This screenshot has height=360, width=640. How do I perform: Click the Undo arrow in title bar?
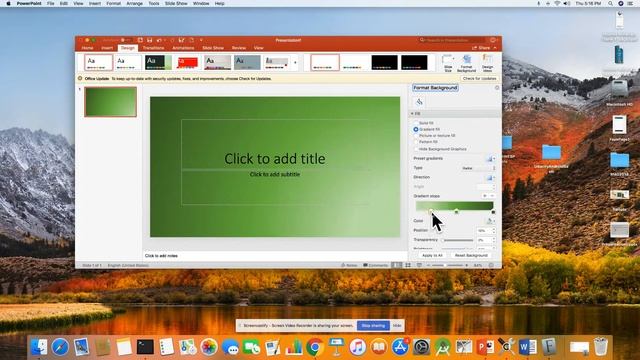(159, 40)
